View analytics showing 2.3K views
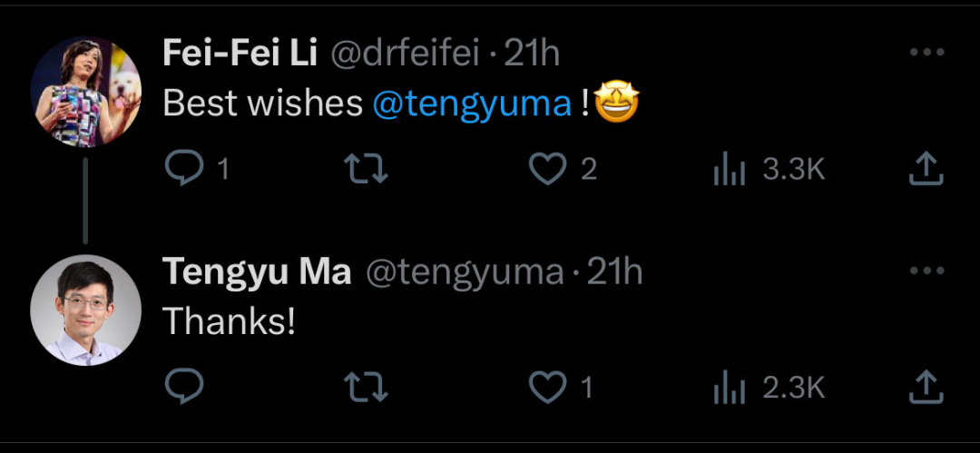Viewport: 980px width, 453px height. click(730, 388)
